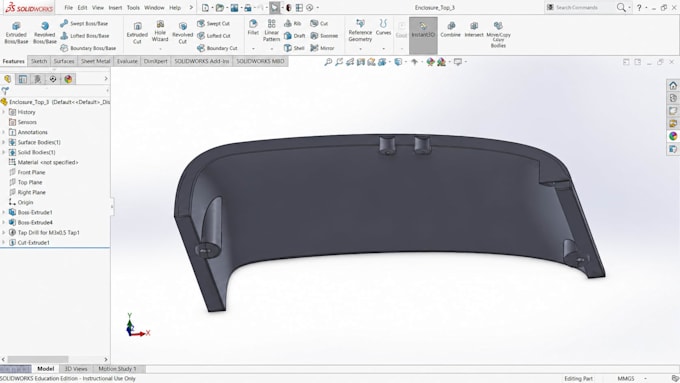The image size is (680, 383).
Task: Switch to the Sketch ribbon tab
Action: pos(39,61)
